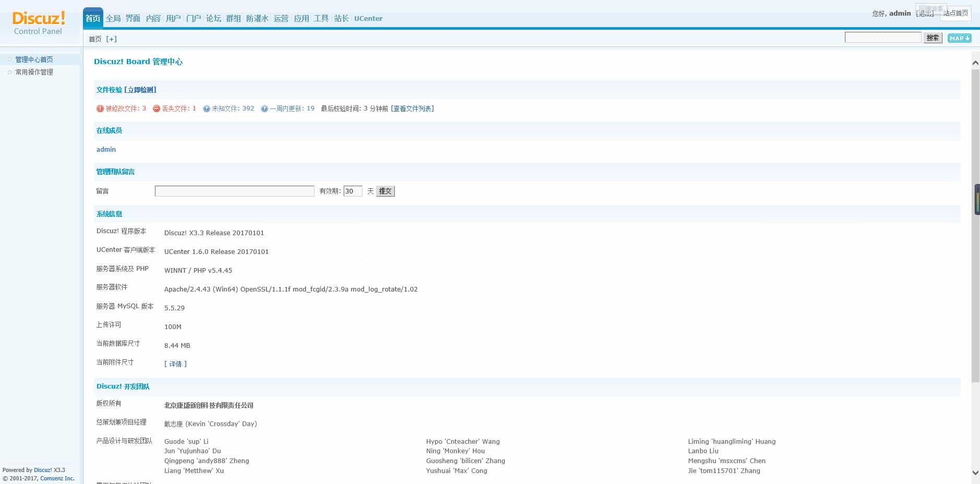Click 戴志康 (Kevin 'Crossday' Day) text
The image size is (980, 484).
point(211,423)
